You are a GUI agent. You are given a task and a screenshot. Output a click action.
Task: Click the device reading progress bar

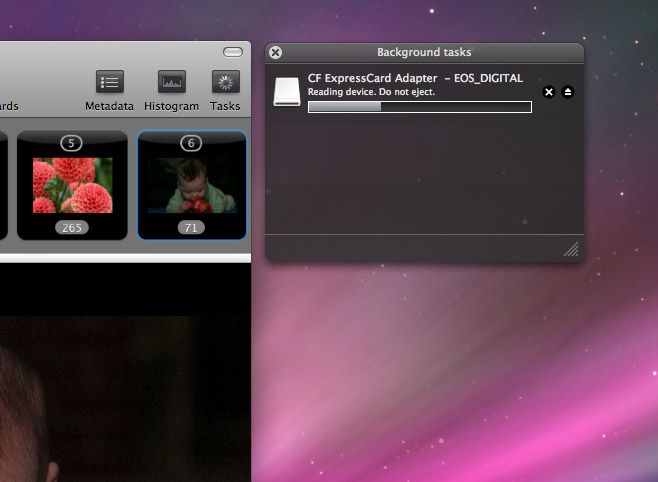[419, 107]
